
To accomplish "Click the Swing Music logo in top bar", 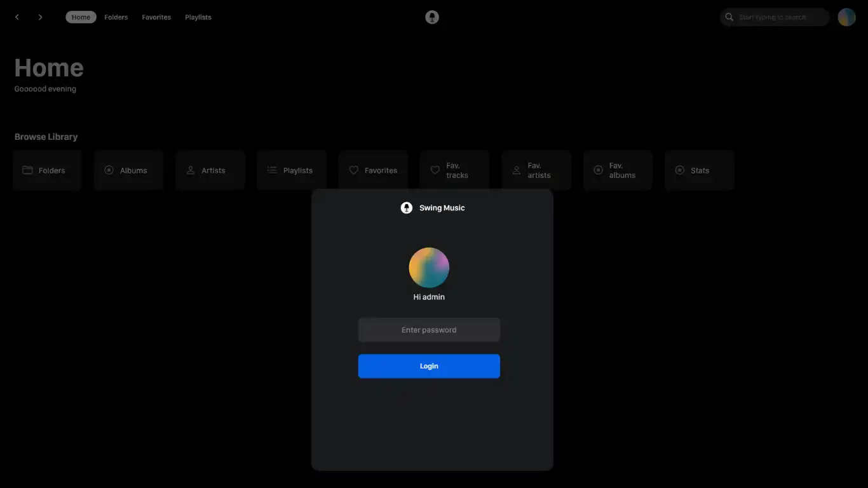I will [432, 17].
